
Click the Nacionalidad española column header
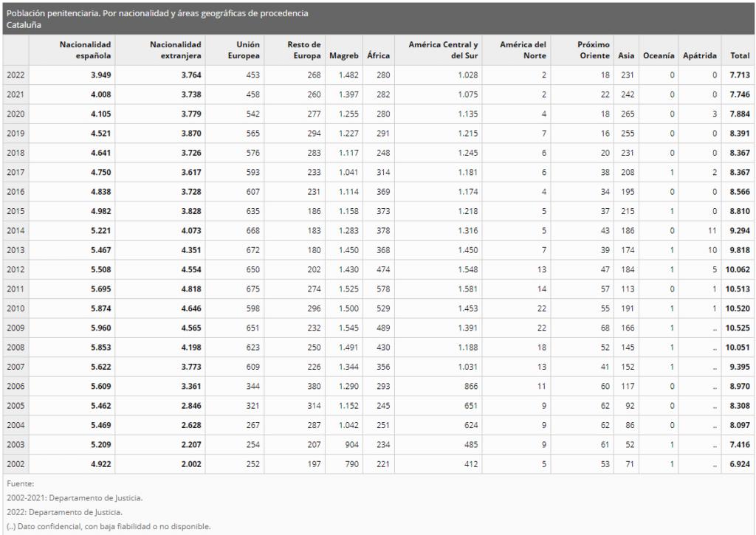[x=85, y=50]
